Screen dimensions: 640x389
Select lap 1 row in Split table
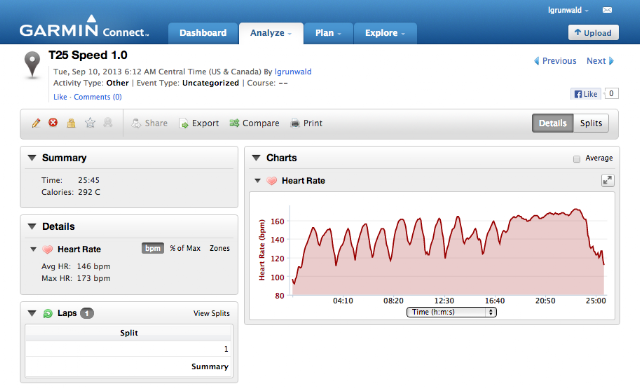(x=129, y=349)
